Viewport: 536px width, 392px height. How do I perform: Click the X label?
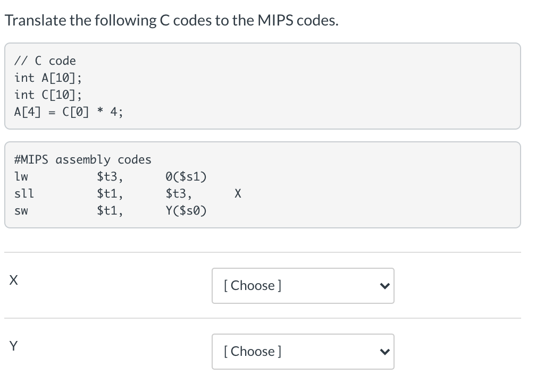13,280
